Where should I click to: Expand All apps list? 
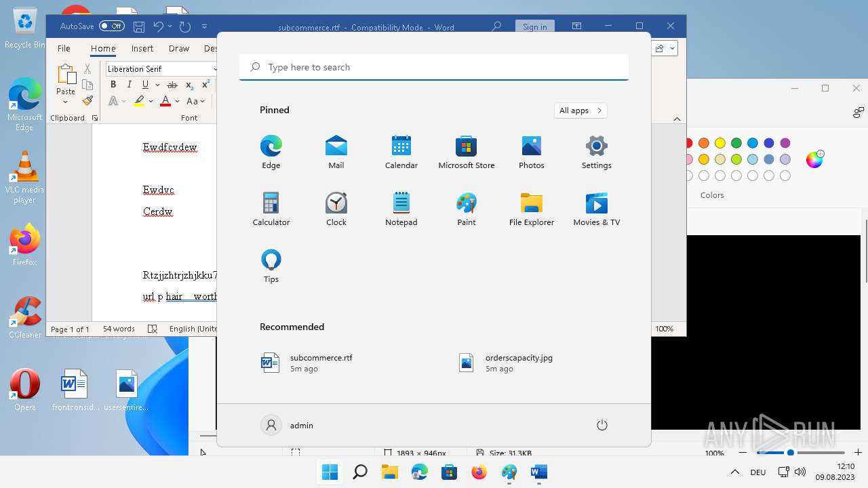(580, 110)
